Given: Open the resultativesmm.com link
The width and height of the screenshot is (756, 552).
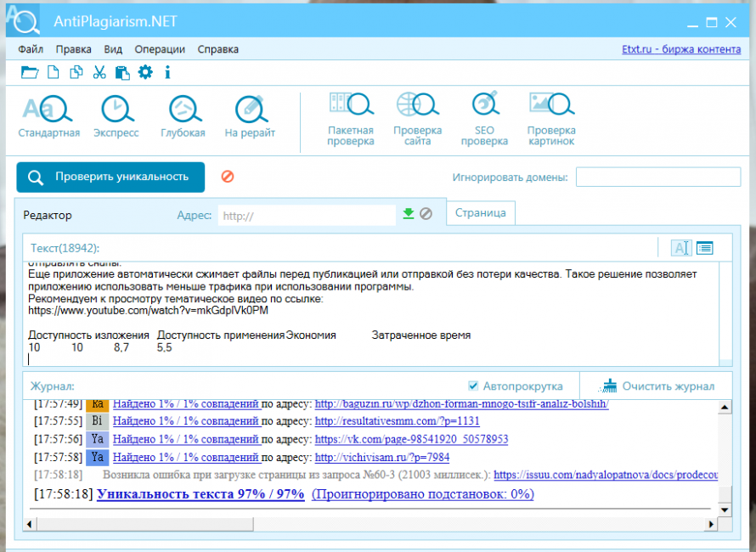Looking at the screenshot, I should pyautogui.click(x=398, y=421).
